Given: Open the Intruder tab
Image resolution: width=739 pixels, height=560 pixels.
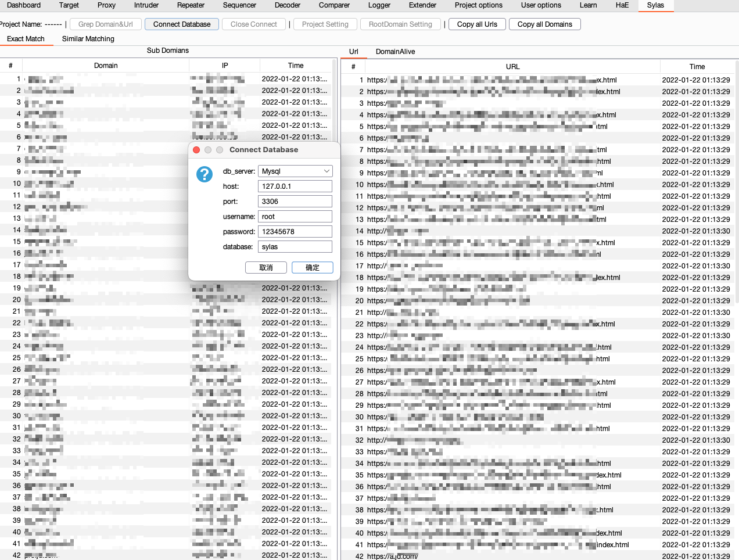Looking at the screenshot, I should click(146, 5).
